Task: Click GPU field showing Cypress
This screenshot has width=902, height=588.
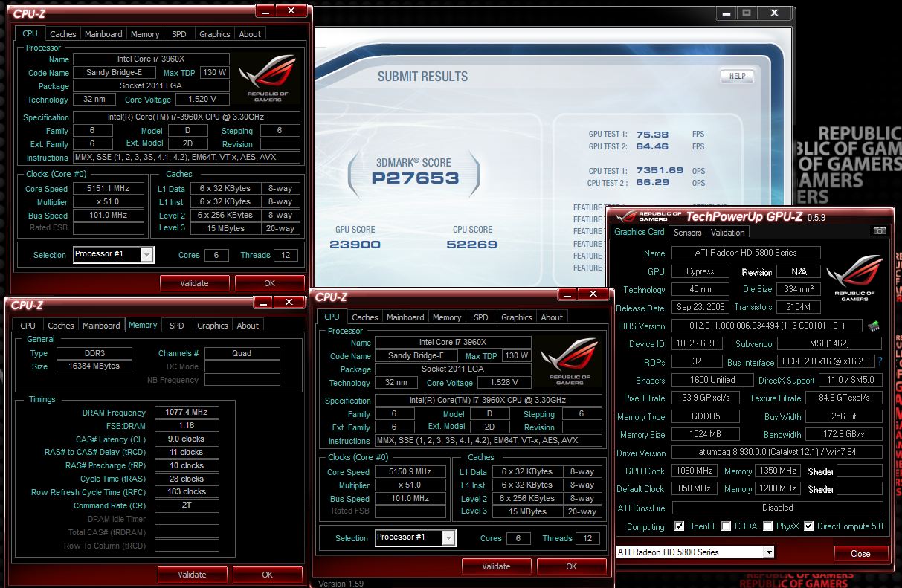Action: (700, 271)
